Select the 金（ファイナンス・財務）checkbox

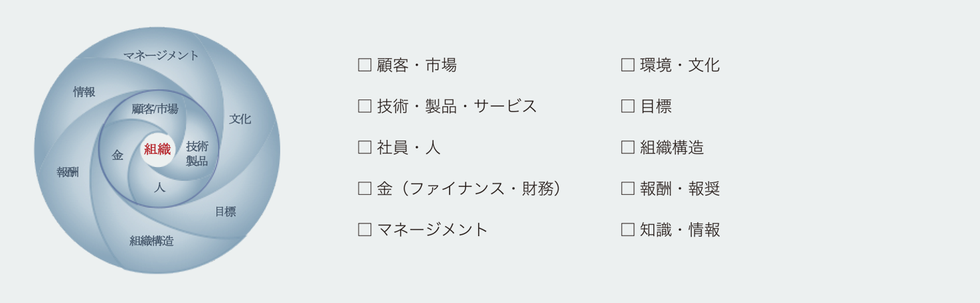365,188
